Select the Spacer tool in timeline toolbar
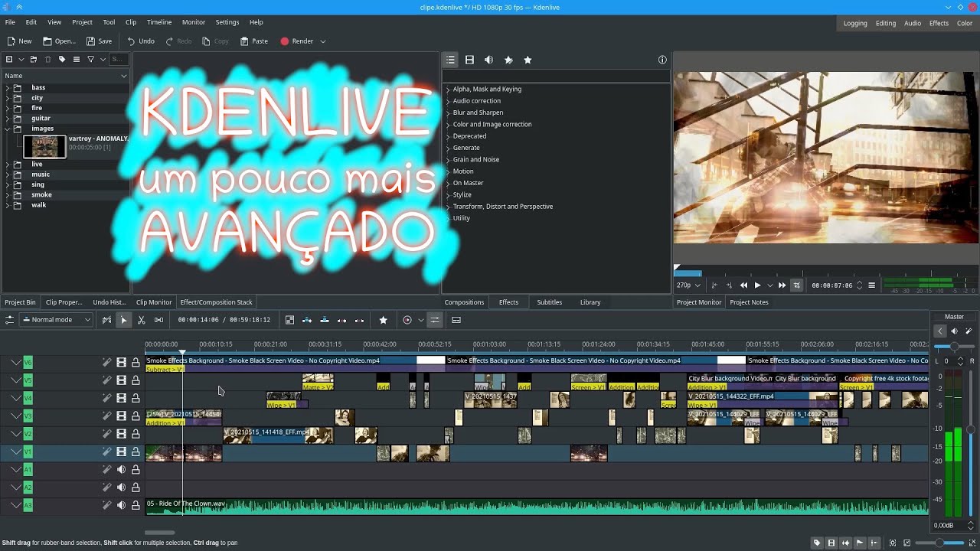The image size is (980, 551). [158, 320]
